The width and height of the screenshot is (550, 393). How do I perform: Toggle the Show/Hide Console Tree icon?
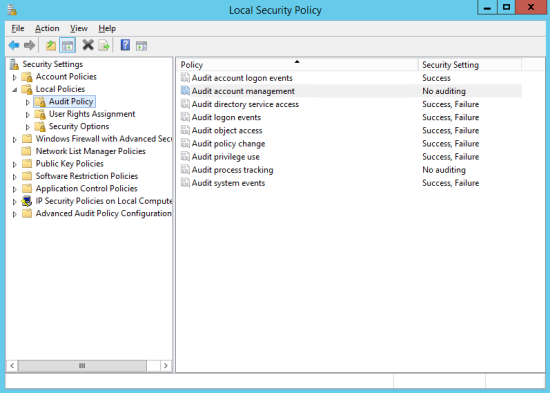(67, 45)
